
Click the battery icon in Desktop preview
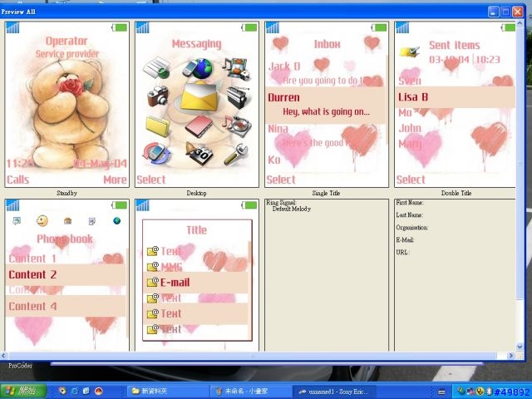click(249, 27)
